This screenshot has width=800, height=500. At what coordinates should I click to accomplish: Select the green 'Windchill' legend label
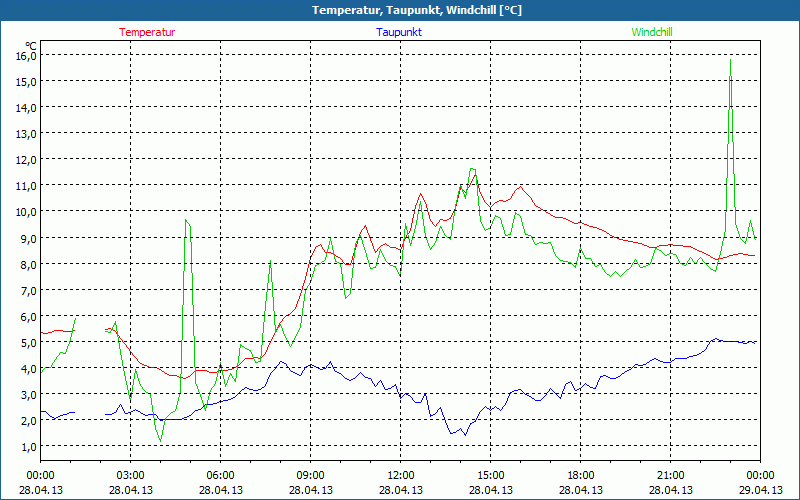pyautogui.click(x=652, y=32)
